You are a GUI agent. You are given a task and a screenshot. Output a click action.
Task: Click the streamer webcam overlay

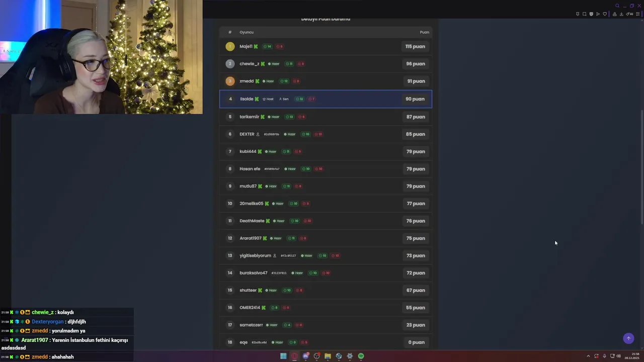(101, 57)
